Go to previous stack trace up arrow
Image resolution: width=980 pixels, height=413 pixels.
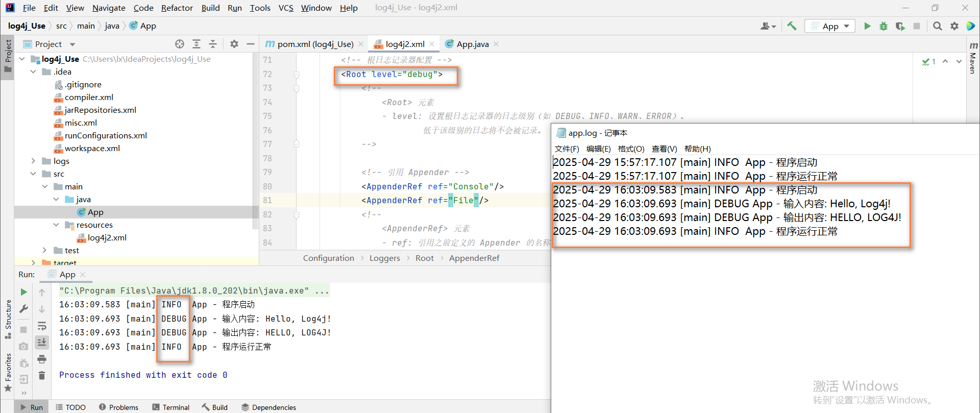pyautogui.click(x=42, y=293)
